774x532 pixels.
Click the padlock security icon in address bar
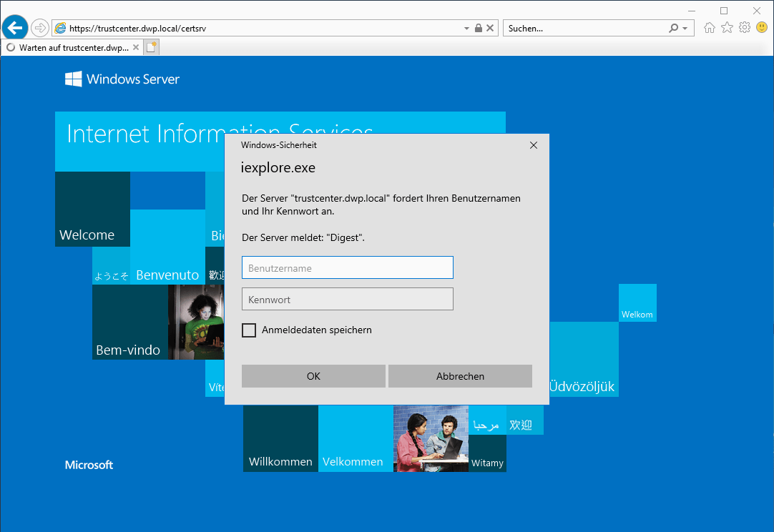(479, 28)
